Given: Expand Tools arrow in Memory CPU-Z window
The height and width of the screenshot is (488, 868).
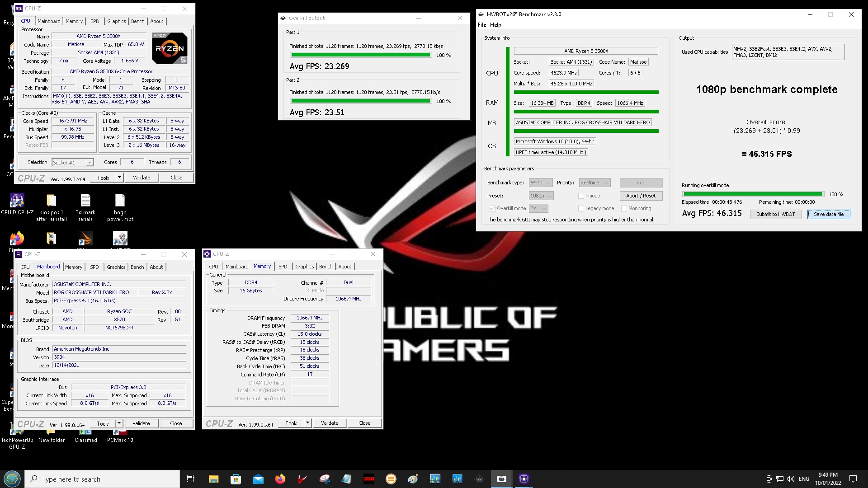Looking at the screenshot, I should click(308, 423).
